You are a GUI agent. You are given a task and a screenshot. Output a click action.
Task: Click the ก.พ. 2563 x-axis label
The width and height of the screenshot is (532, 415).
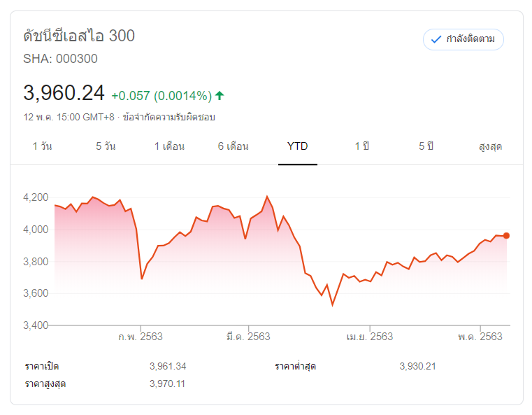(141, 337)
